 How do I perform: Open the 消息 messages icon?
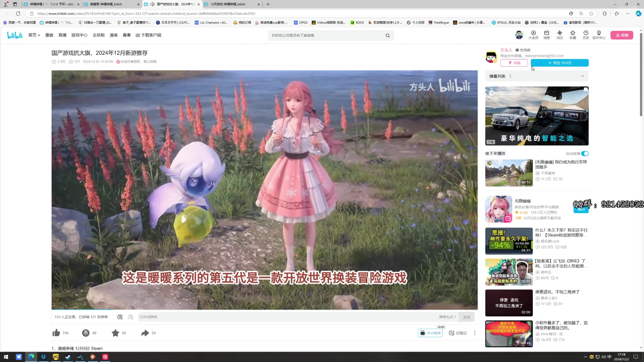(x=546, y=35)
